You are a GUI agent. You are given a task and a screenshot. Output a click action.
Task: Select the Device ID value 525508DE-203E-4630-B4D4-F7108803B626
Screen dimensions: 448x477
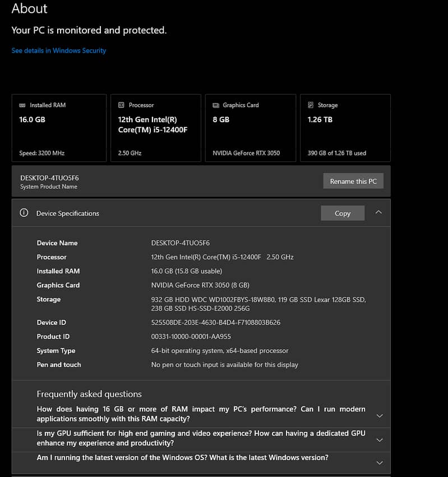pyautogui.click(x=216, y=322)
